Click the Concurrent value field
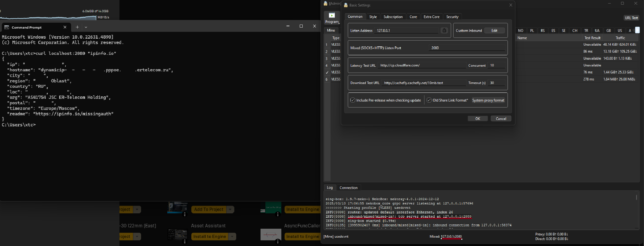 496,65
